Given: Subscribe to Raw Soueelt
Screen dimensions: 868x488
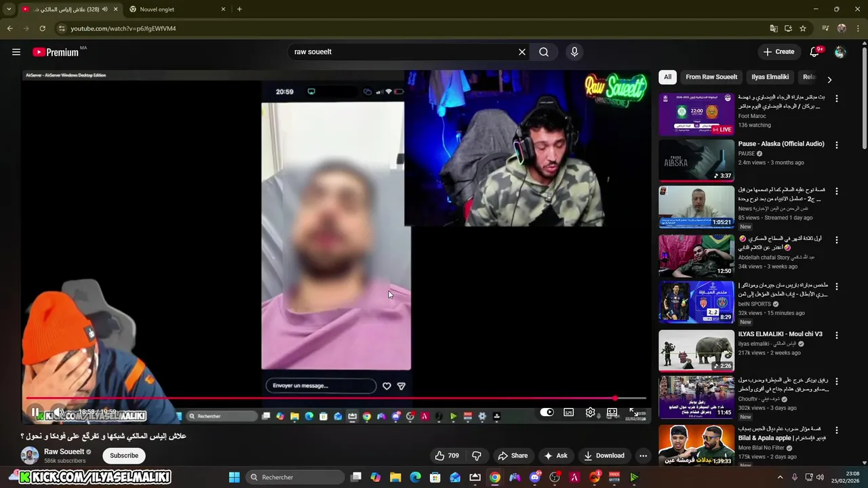Looking at the screenshot, I should tap(124, 455).
